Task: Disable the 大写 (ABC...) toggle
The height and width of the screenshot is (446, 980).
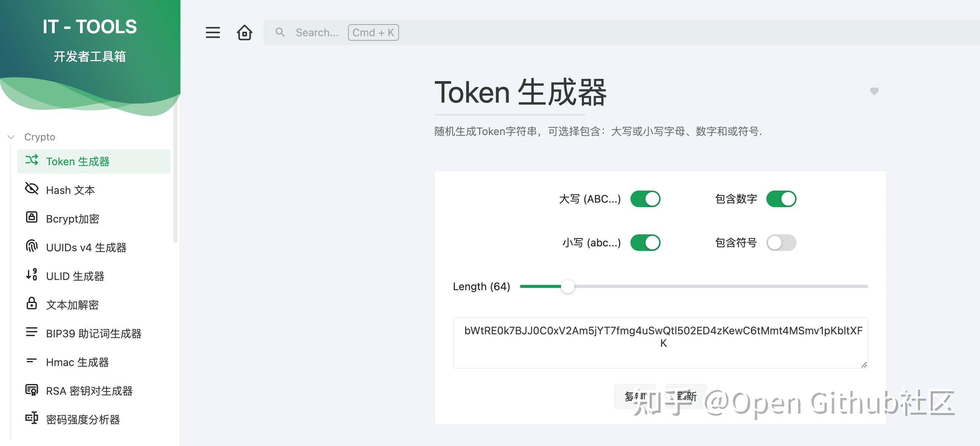Action: [x=646, y=198]
